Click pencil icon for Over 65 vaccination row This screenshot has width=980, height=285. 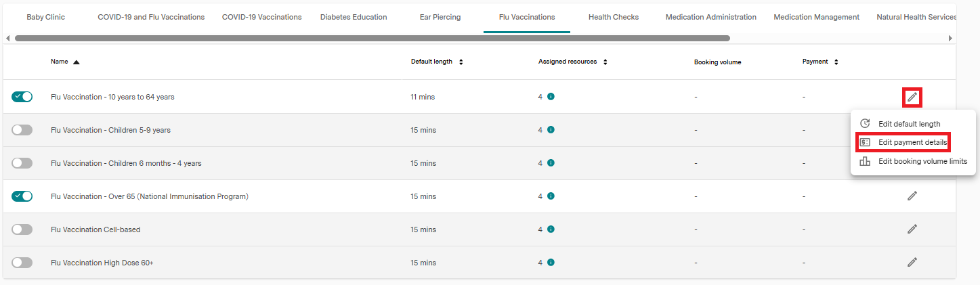tap(912, 196)
